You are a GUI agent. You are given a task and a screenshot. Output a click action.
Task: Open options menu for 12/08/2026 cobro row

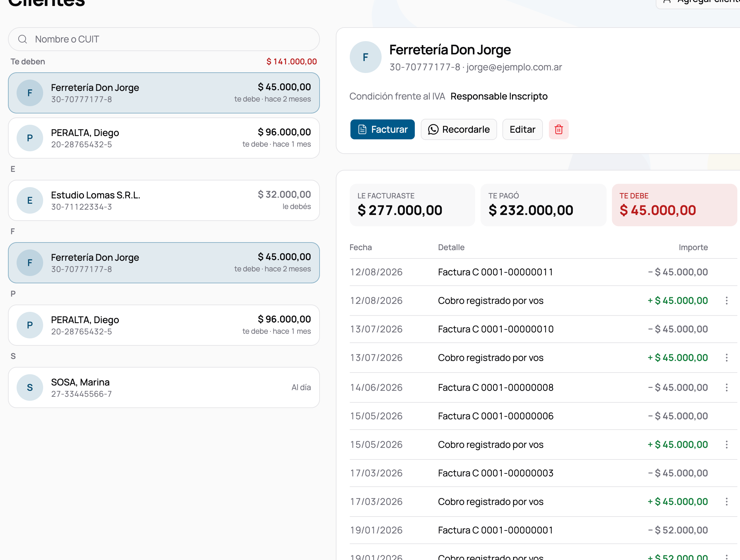(726, 301)
